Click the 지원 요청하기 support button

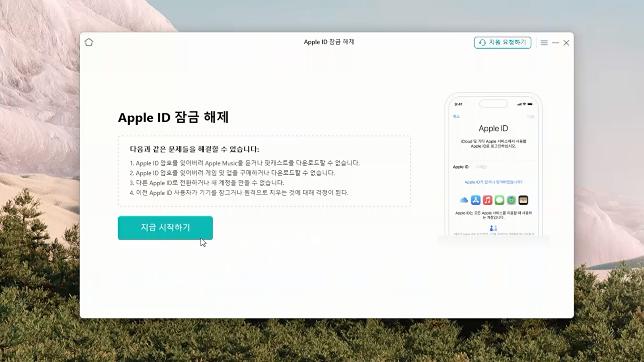point(502,43)
